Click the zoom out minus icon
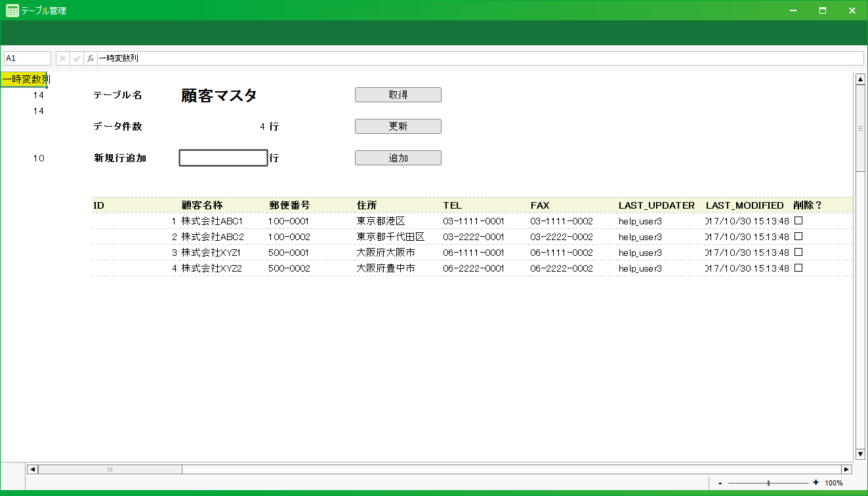 coord(720,483)
